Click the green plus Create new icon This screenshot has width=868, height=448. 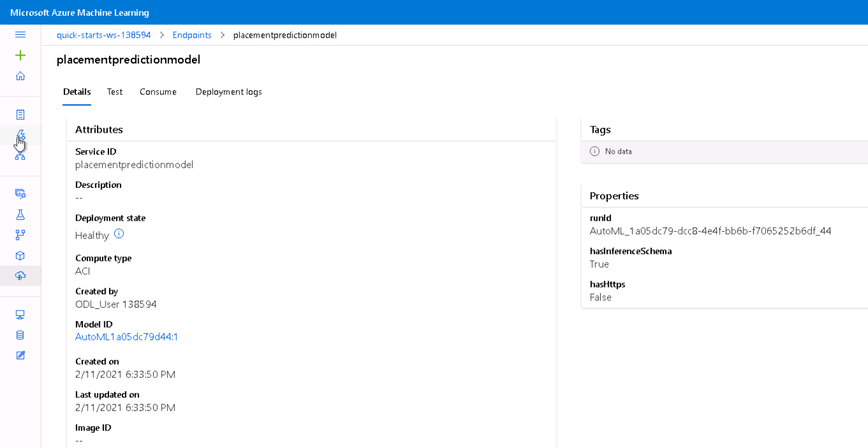tap(20, 55)
